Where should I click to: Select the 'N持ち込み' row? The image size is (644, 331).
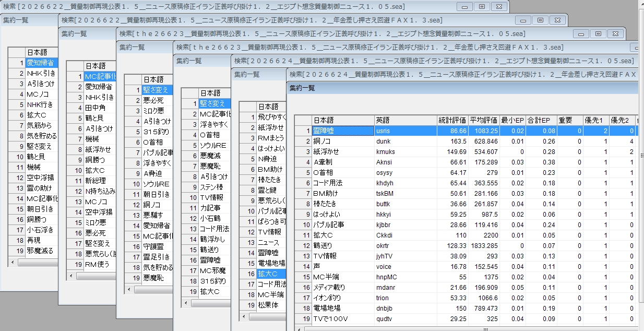pos(100,192)
